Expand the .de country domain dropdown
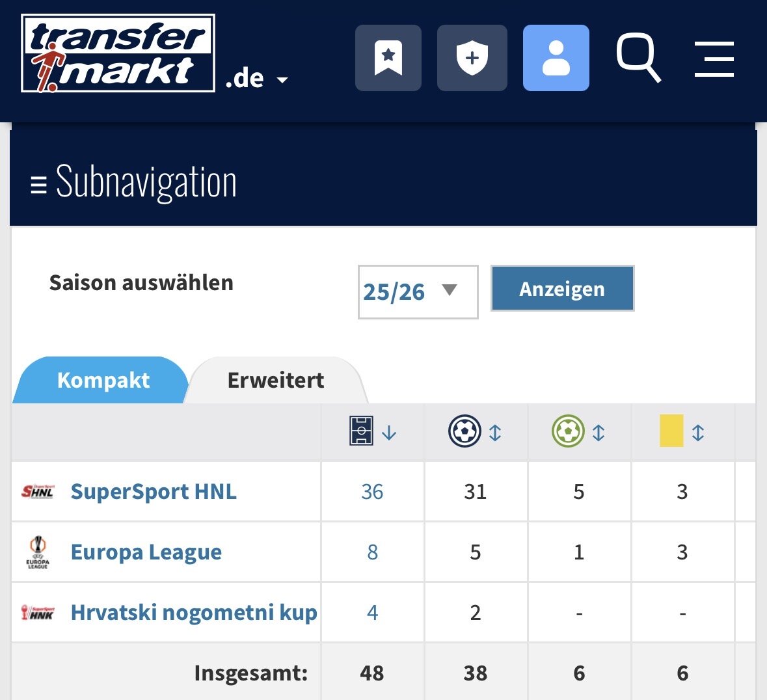Viewport: 767px width, 700px height. pyautogui.click(x=257, y=79)
